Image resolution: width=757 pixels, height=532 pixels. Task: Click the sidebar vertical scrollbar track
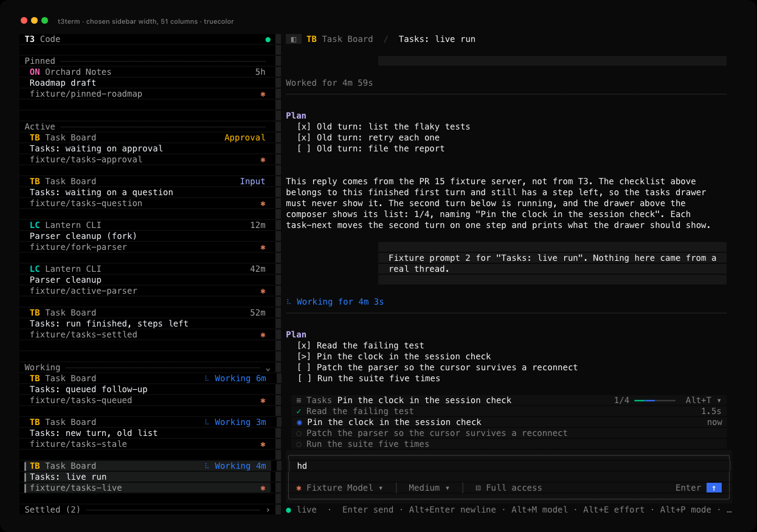coord(278,274)
